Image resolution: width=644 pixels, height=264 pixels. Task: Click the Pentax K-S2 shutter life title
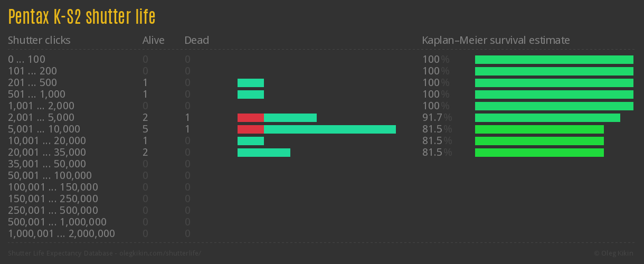pos(82,17)
